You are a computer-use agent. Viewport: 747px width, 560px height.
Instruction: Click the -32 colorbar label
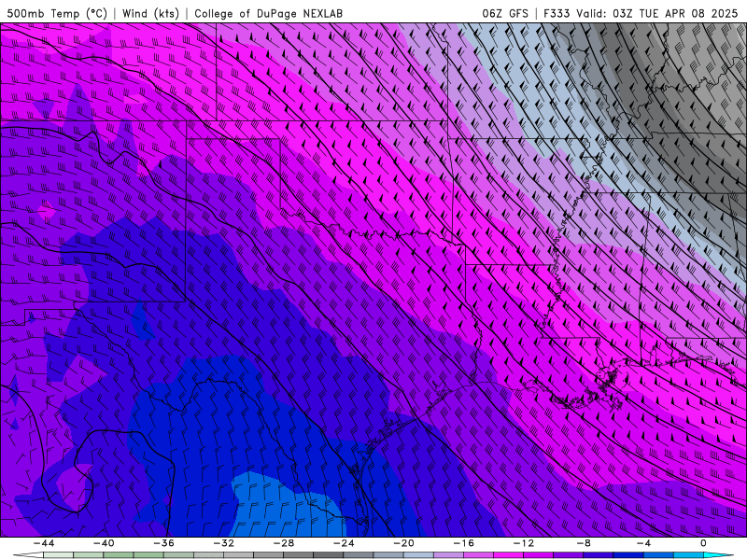(x=224, y=543)
